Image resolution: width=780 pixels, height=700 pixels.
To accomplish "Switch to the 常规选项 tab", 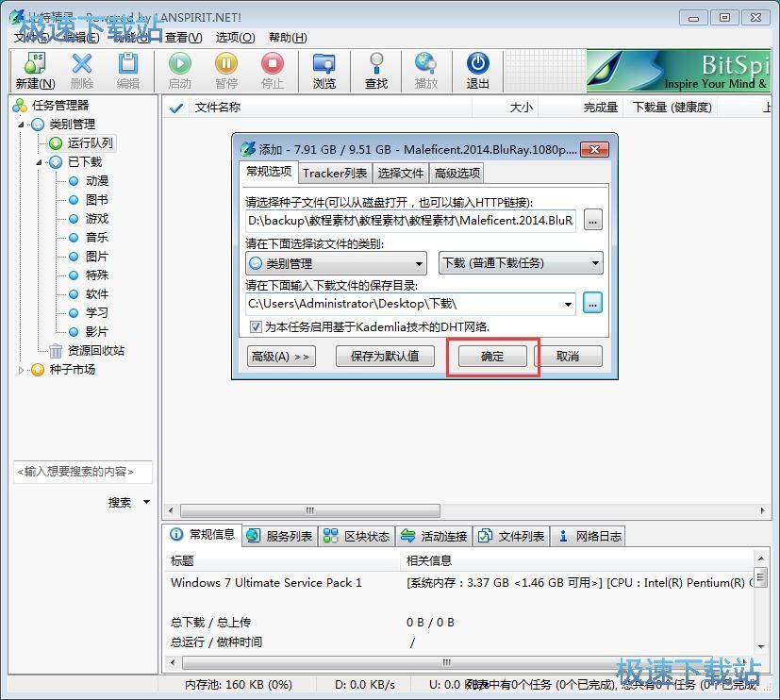I will [x=269, y=172].
